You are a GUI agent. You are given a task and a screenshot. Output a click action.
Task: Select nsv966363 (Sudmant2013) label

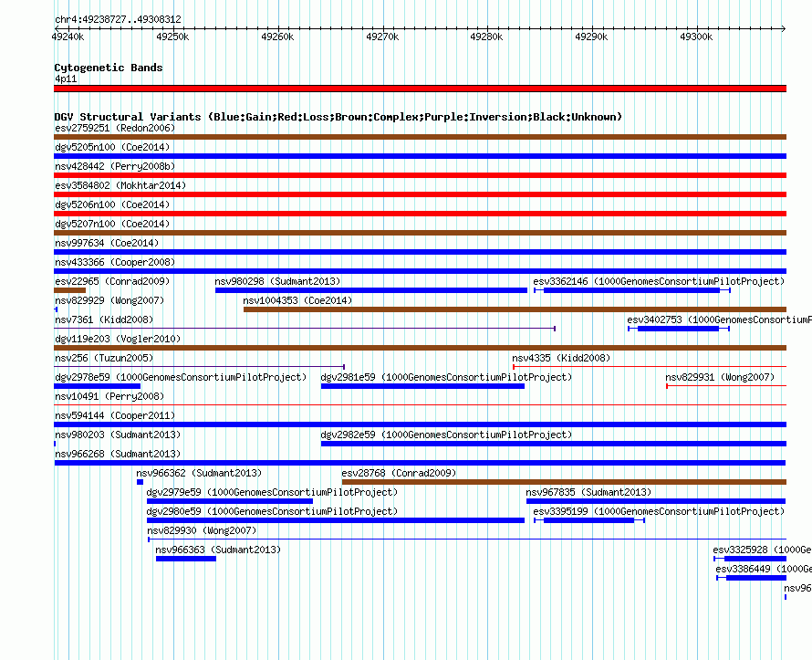point(218,550)
